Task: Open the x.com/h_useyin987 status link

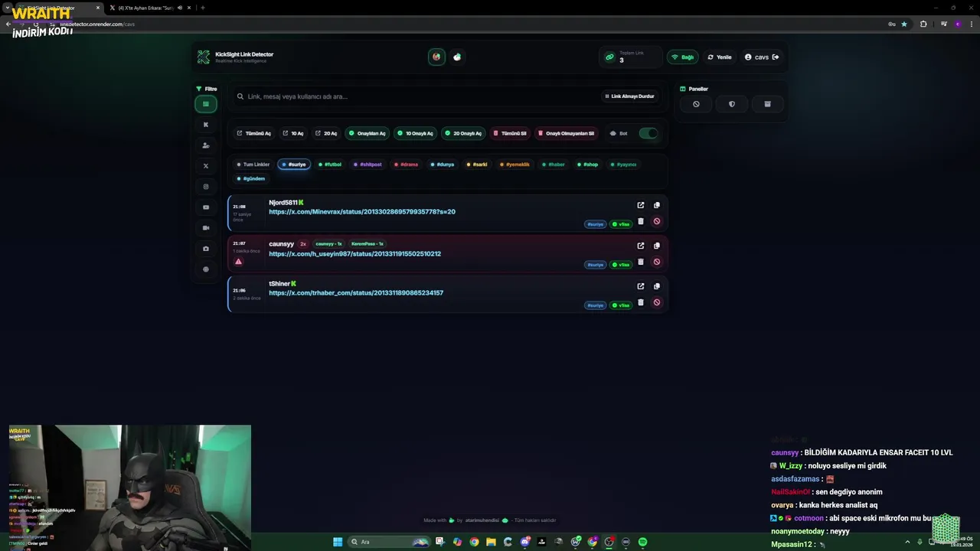Action: 354,254
